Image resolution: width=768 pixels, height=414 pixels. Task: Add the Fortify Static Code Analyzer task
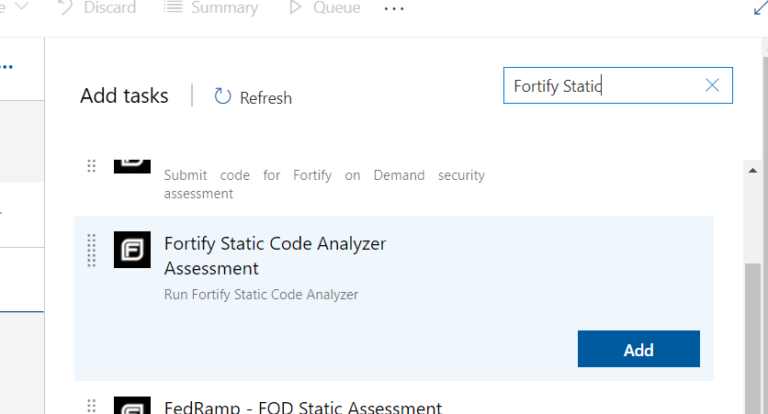click(x=639, y=349)
